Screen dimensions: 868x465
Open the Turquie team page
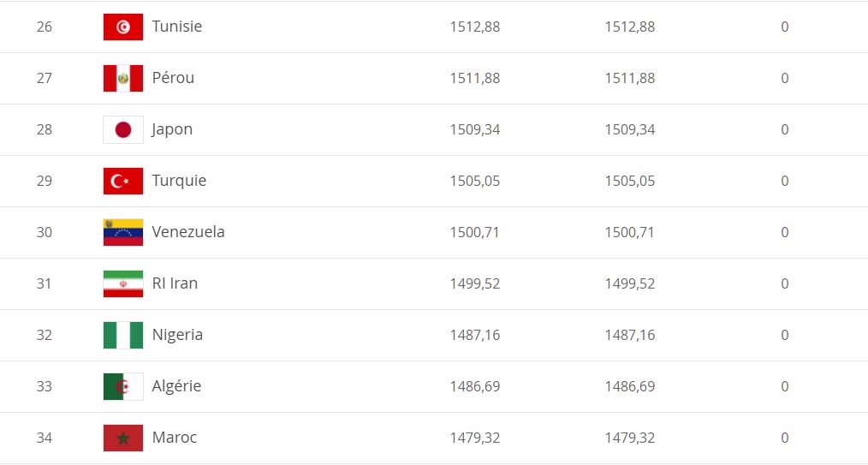pos(179,181)
